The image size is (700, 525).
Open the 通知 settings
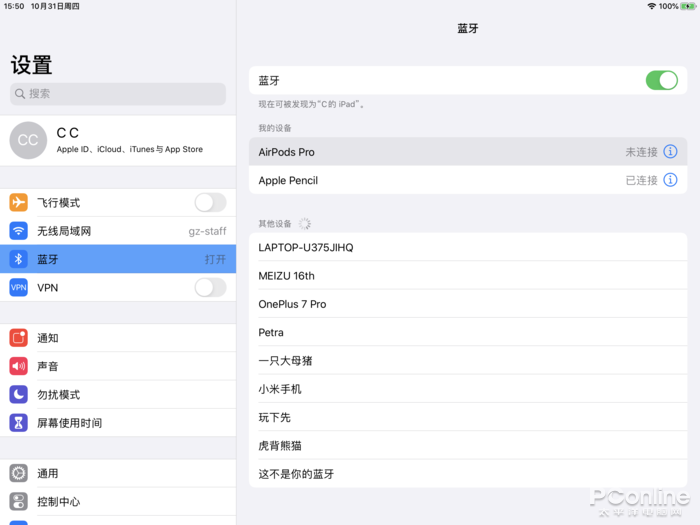click(x=118, y=338)
